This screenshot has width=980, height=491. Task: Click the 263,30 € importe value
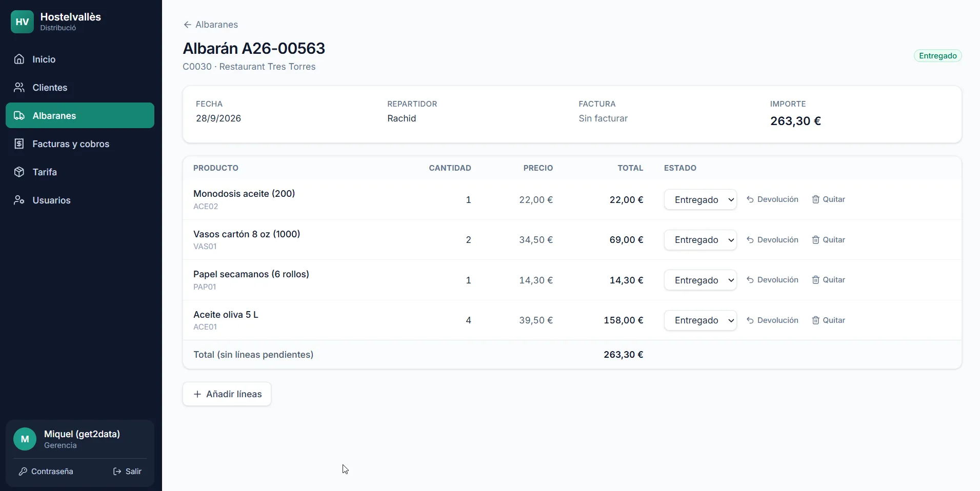(795, 121)
